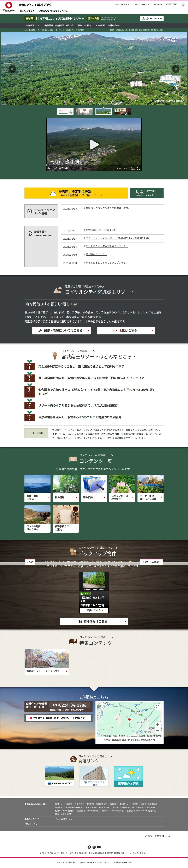Click floating このページの先頭へ button

click(x=151, y=562)
